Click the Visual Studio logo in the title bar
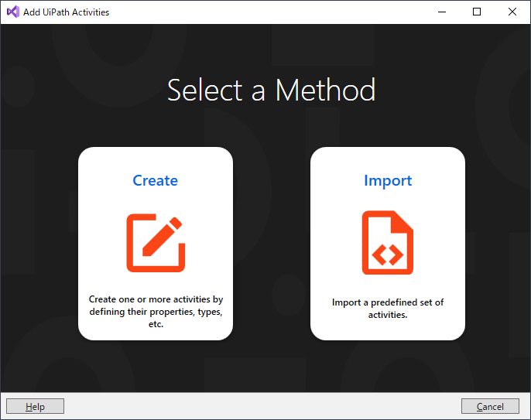This screenshot has height=420, width=531. tap(13, 12)
